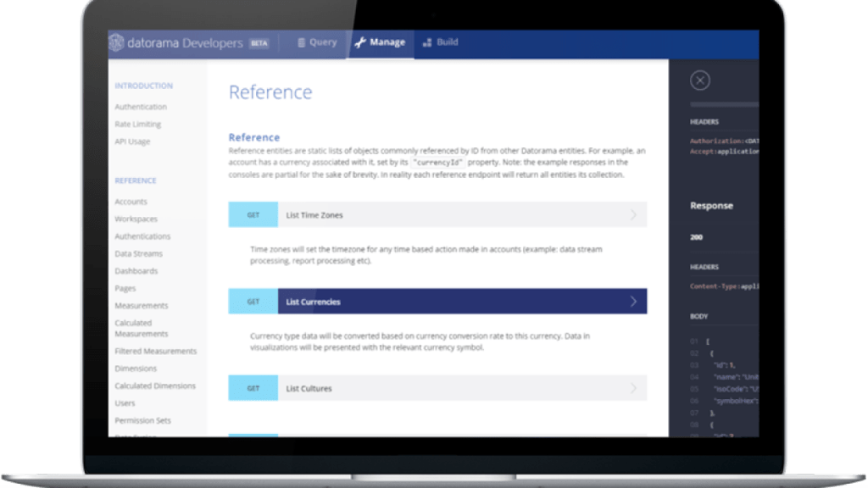Viewport: 868px width, 488px height.
Task: Click GET badge for List Cultures
Action: pyautogui.click(x=253, y=389)
